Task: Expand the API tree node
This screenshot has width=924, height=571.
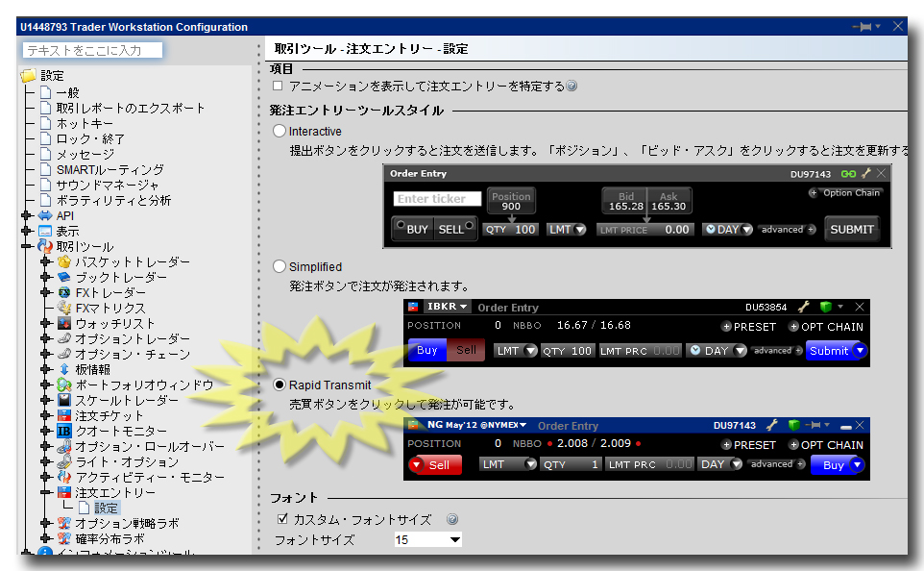Action: pyautogui.click(x=27, y=215)
